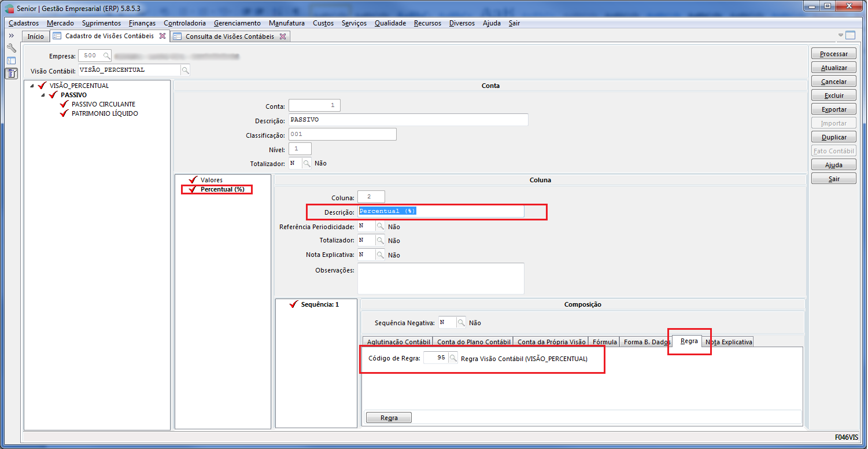Click the Excluir button
The width and height of the screenshot is (868, 449).
coord(834,95)
